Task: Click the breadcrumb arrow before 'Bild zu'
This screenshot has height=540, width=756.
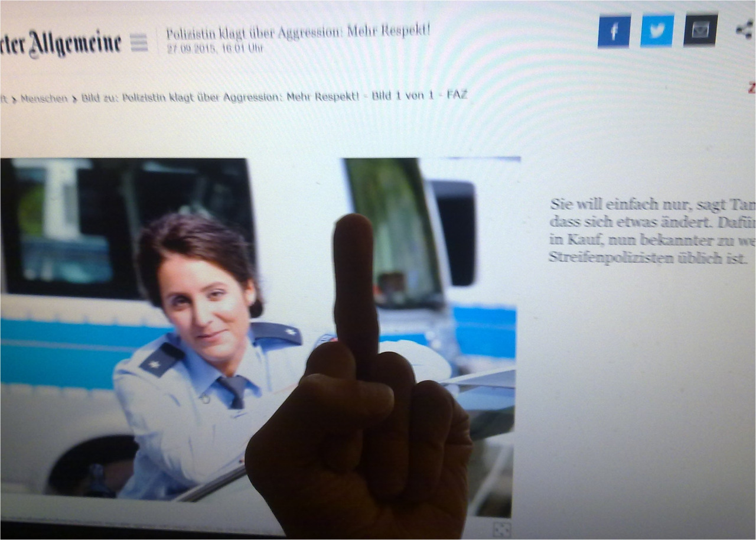Action: [74, 99]
